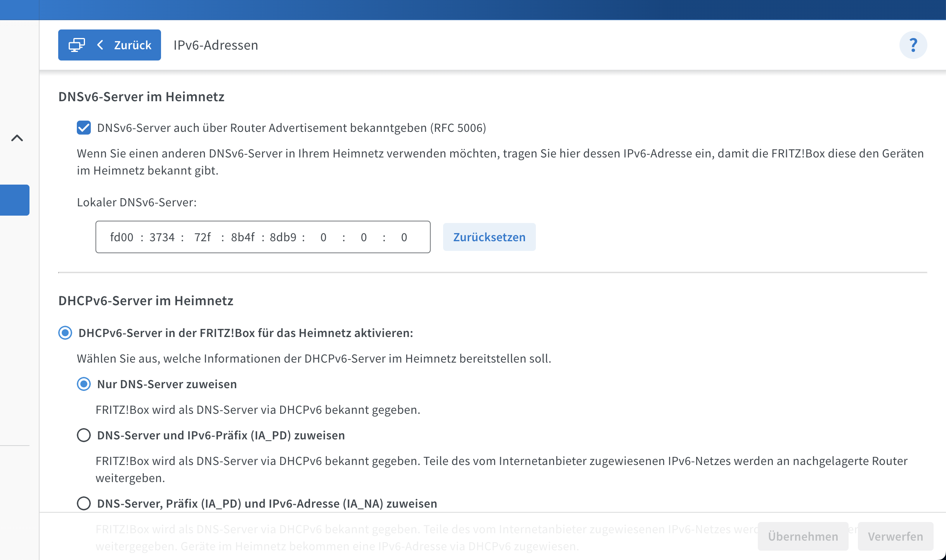The height and width of the screenshot is (560, 946).
Task: Click the DHCPv6-Server im Heimnetz heading
Action: (x=146, y=301)
